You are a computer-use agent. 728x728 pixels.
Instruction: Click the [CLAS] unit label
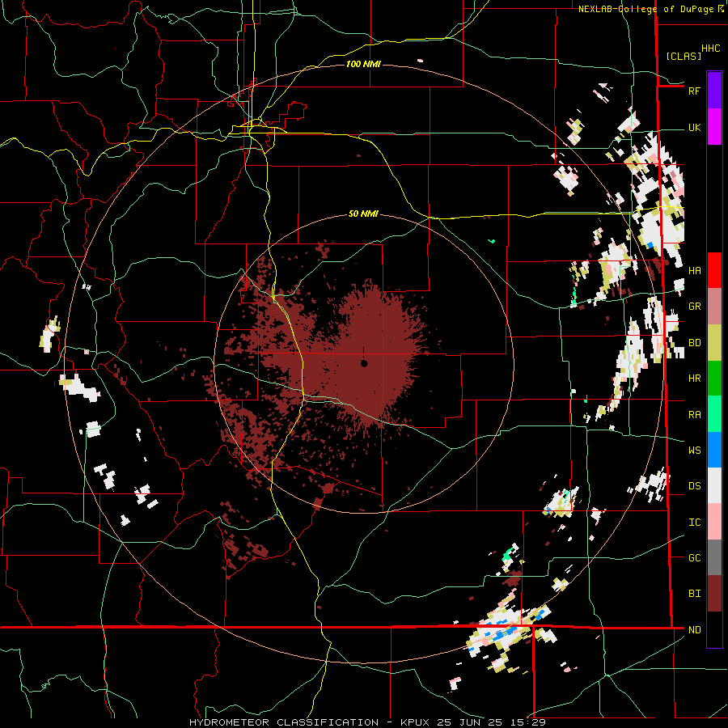684,56
